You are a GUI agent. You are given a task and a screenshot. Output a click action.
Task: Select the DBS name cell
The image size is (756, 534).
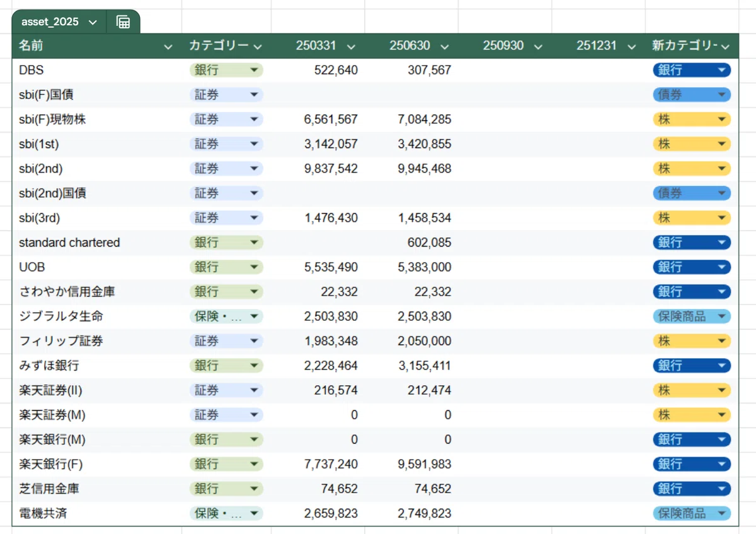pyautogui.click(x=97, y=70)
